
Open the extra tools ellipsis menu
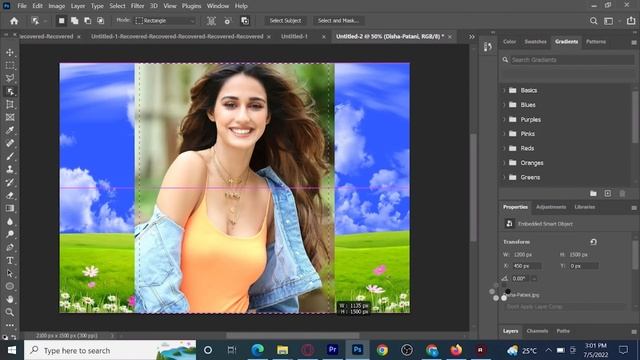pyautogui.click(x=10, y=325)
